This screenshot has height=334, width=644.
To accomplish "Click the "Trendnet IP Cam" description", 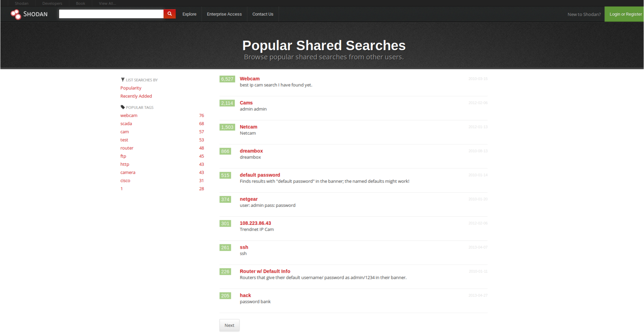I will pos(257,229).
